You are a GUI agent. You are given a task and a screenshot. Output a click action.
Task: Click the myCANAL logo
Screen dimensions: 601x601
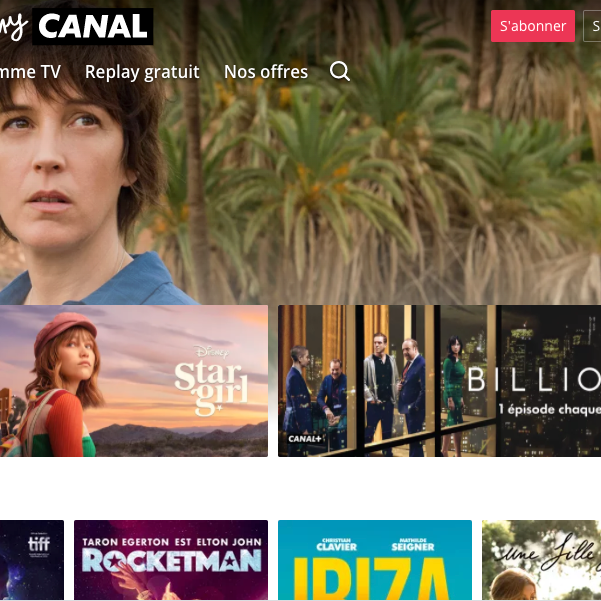(76, 27)
